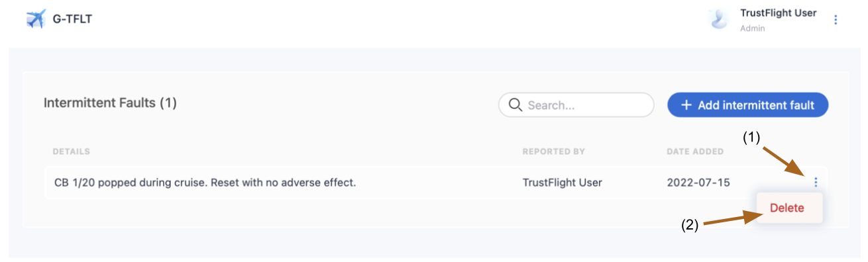
Task: Open the fault row's three-dot options menu
Action: click(x=816, y=182)
